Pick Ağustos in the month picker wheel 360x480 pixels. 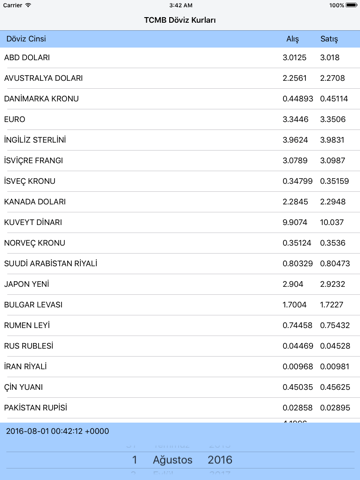(173, 460)
